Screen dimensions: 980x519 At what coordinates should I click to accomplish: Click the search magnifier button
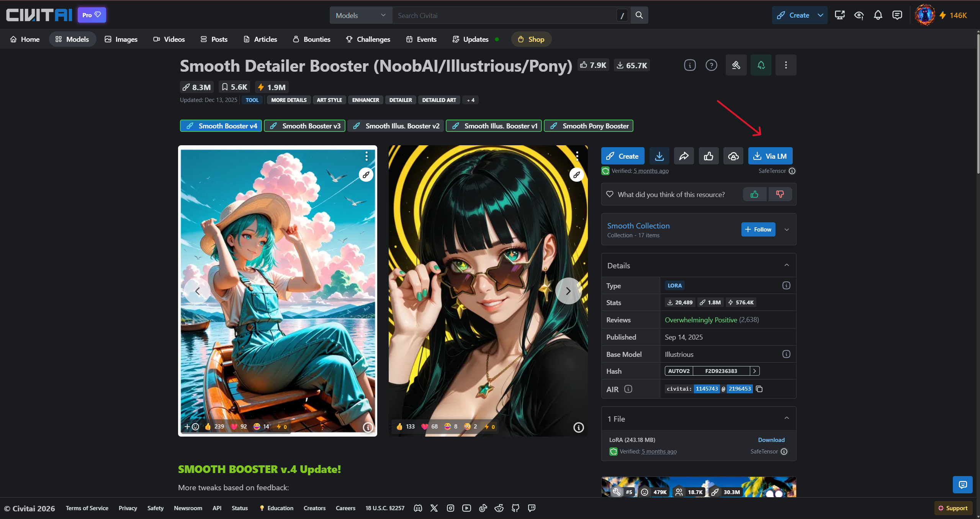pyautogui.click(x=639, y=15)
